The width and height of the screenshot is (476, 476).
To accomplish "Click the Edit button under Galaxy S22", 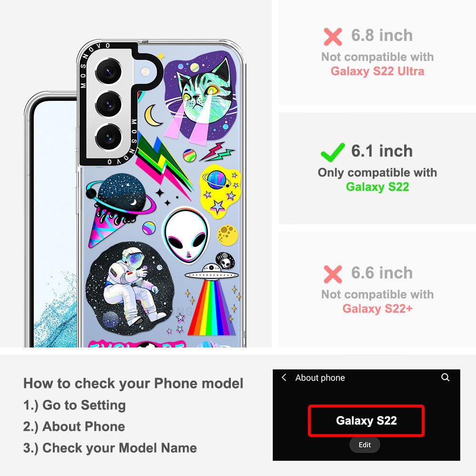I will [365, 445].
